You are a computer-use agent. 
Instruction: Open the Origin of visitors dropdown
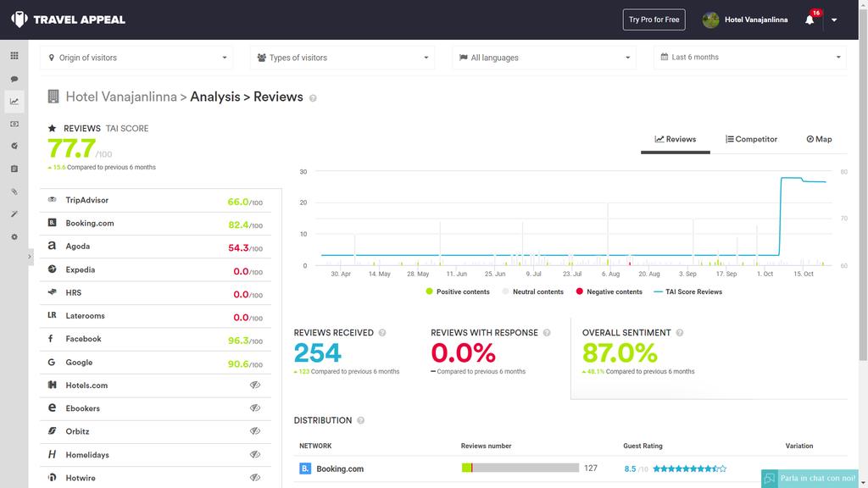136,58
